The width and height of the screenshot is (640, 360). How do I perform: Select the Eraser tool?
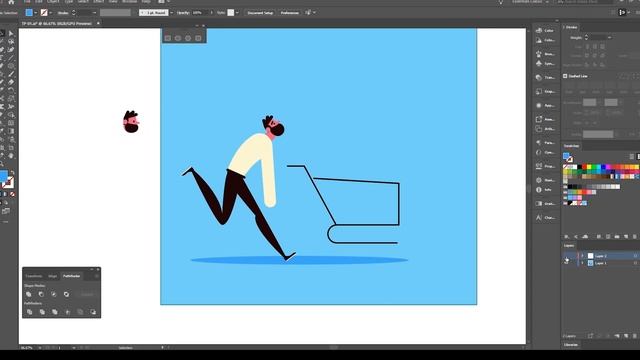11,82
